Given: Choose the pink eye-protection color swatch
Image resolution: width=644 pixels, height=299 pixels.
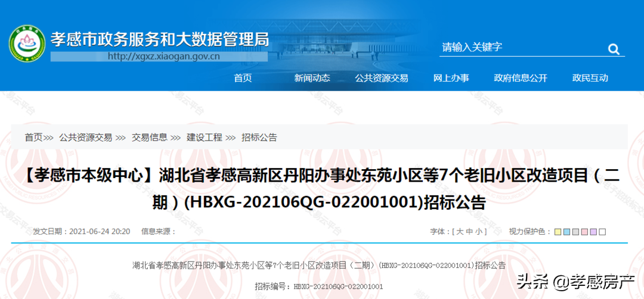Looking at the screenshot, I should [x=584, y=232].
